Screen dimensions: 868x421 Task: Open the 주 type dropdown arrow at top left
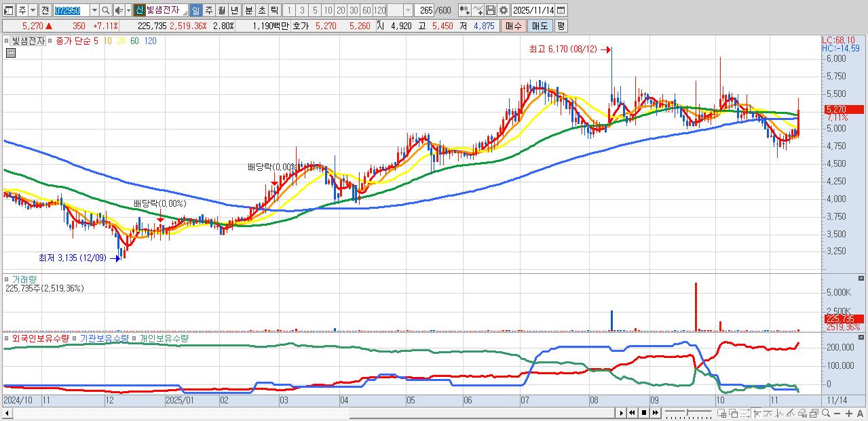[x=32, y=10]
